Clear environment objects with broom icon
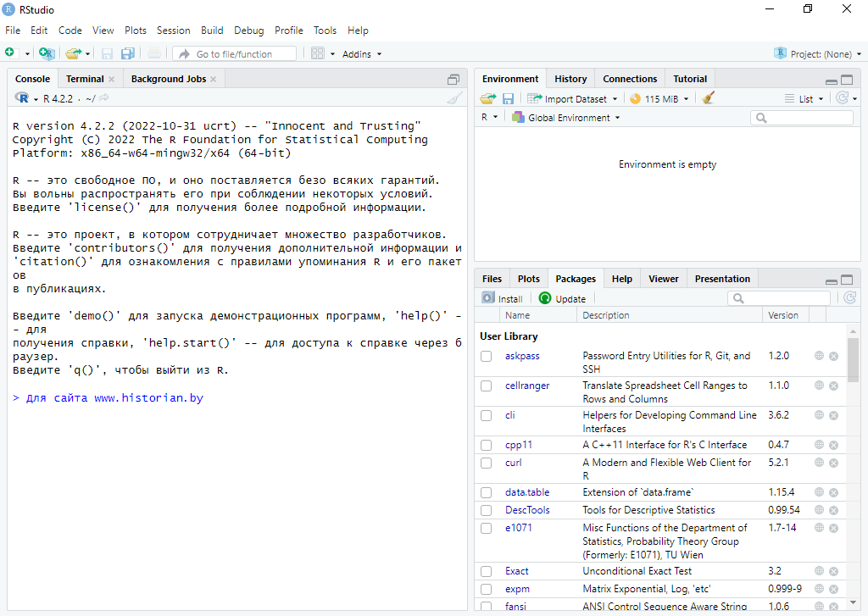868x616 pixels. click(x=709, y=98)
